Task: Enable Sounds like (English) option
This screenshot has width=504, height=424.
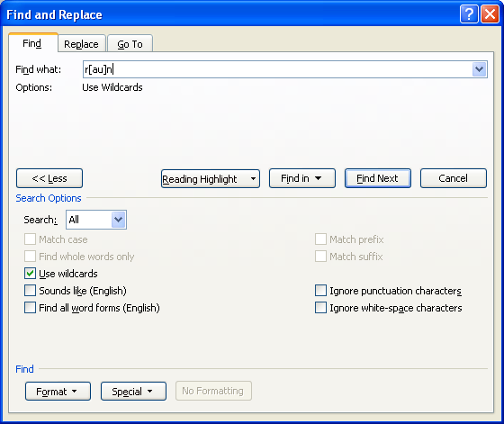Action: pos(31,291)
